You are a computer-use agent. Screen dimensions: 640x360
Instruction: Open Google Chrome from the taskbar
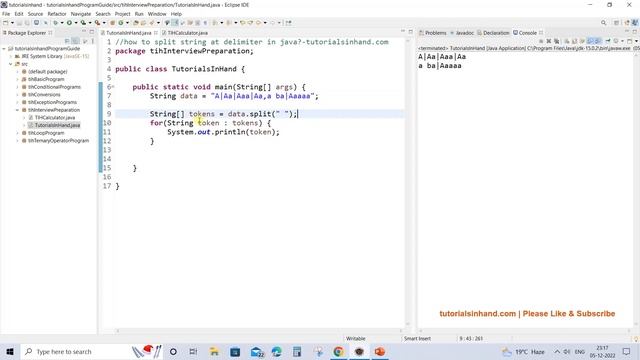(x=338, y=351)
